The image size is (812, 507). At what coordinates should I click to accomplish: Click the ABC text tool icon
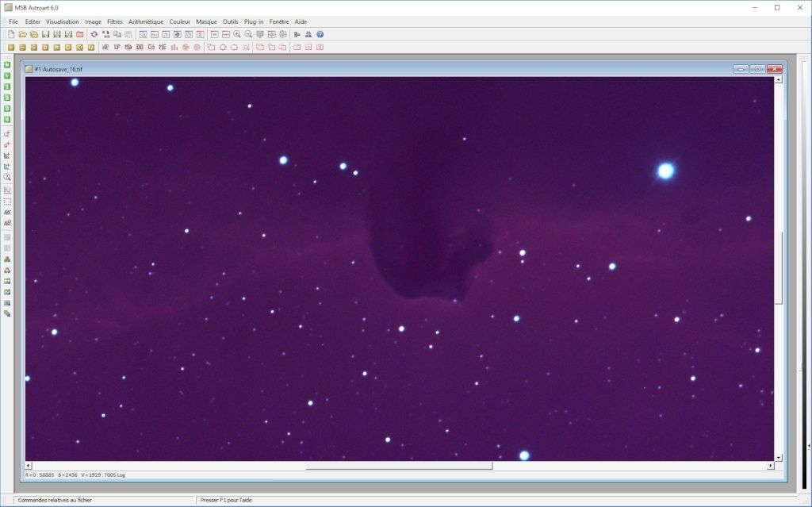(7, 213)
